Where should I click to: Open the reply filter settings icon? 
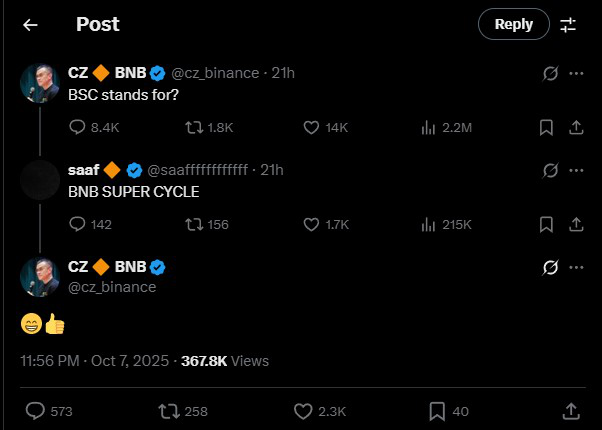click(x=568, y=25)
